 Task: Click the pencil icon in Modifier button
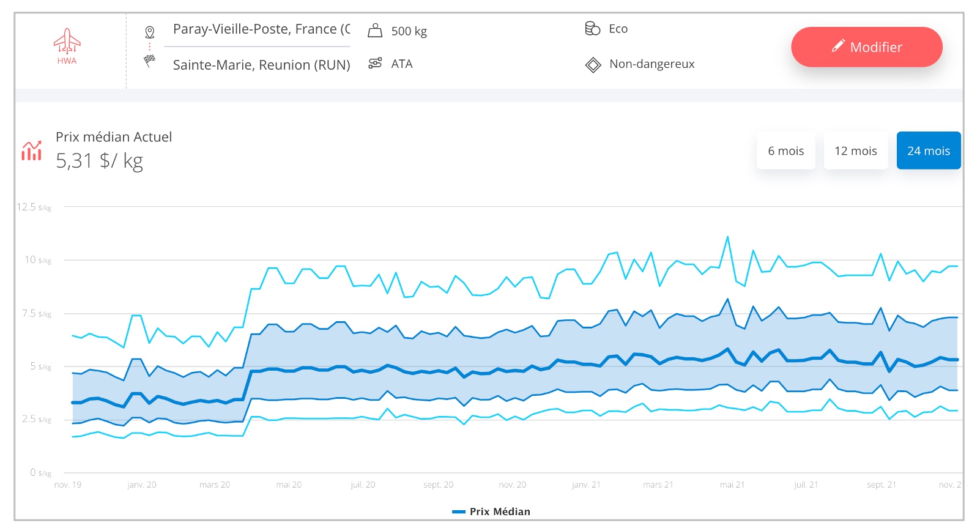(838, 46)
